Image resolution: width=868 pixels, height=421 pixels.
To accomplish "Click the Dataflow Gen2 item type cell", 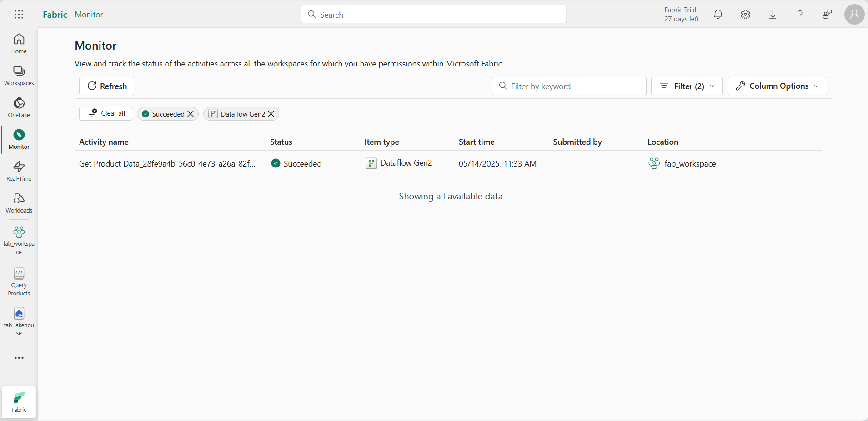I will point(399,163).
